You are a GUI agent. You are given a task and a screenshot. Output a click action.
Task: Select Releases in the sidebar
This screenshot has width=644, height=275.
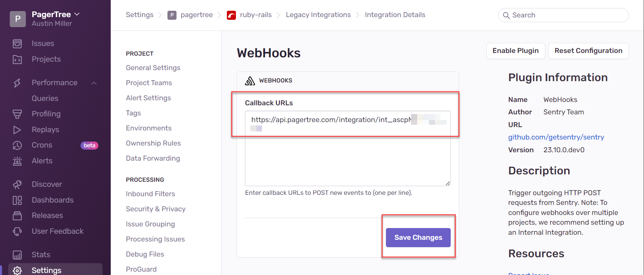47,216
